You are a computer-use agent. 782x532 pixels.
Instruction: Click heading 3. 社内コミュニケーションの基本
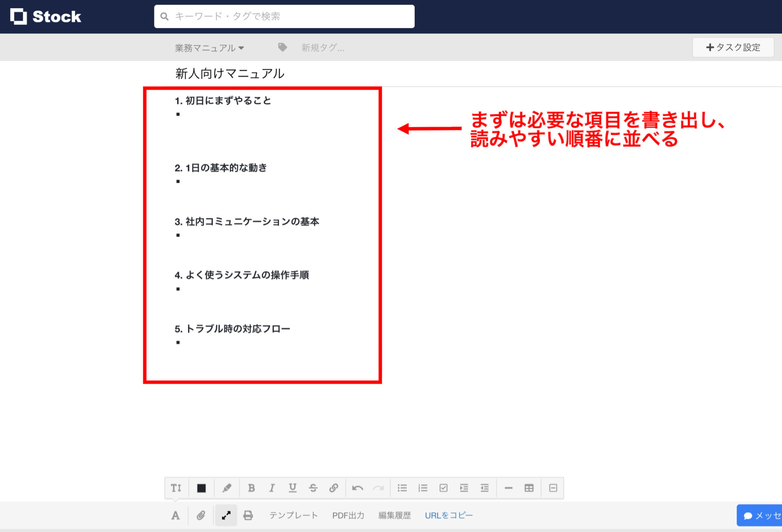(247, 221)
